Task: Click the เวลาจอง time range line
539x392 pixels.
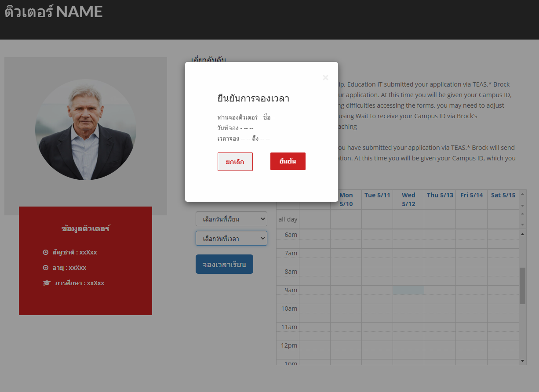Action: 244,138
